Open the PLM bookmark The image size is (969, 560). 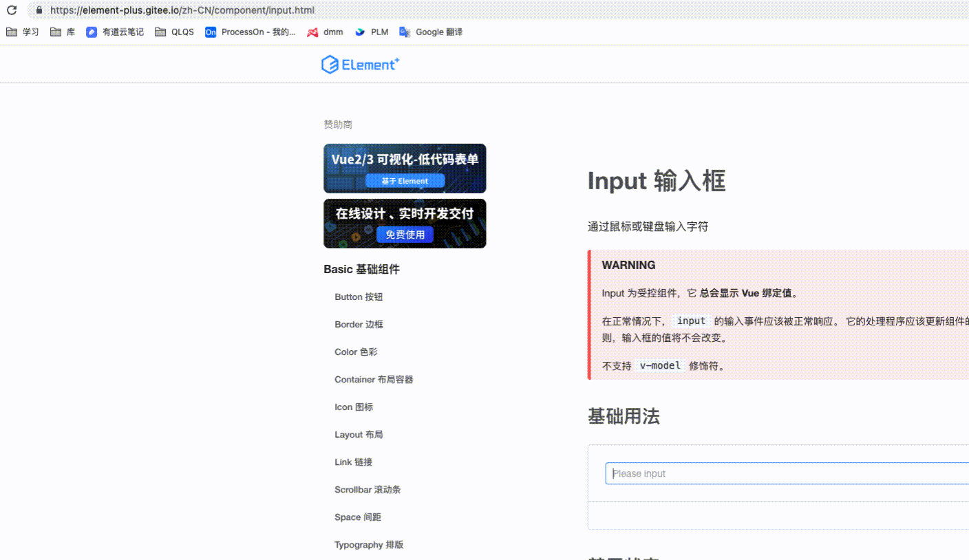coord(372,32)
